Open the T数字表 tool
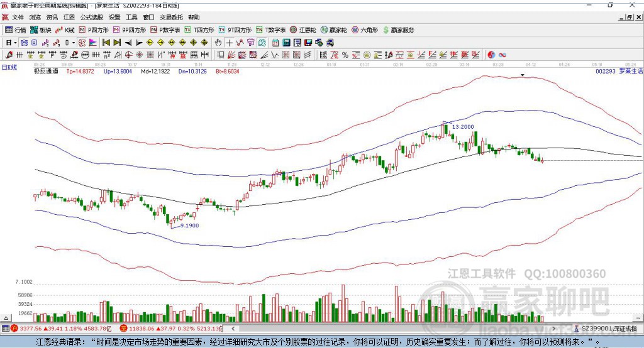 click(270, 30)
